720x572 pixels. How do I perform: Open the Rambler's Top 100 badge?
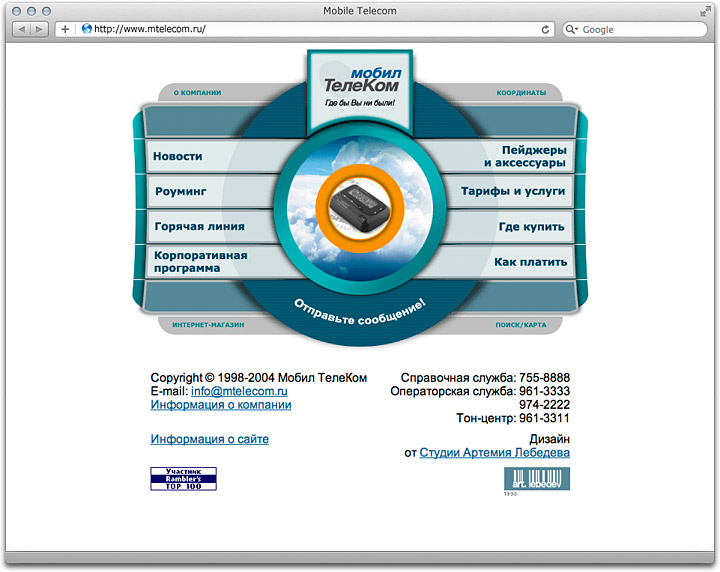[x=183, y=478]
